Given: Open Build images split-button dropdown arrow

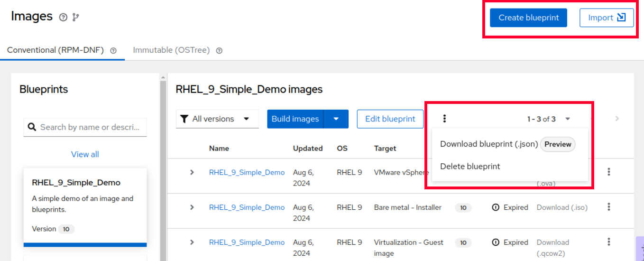Looking at the screenshot, I should [336, 119].
